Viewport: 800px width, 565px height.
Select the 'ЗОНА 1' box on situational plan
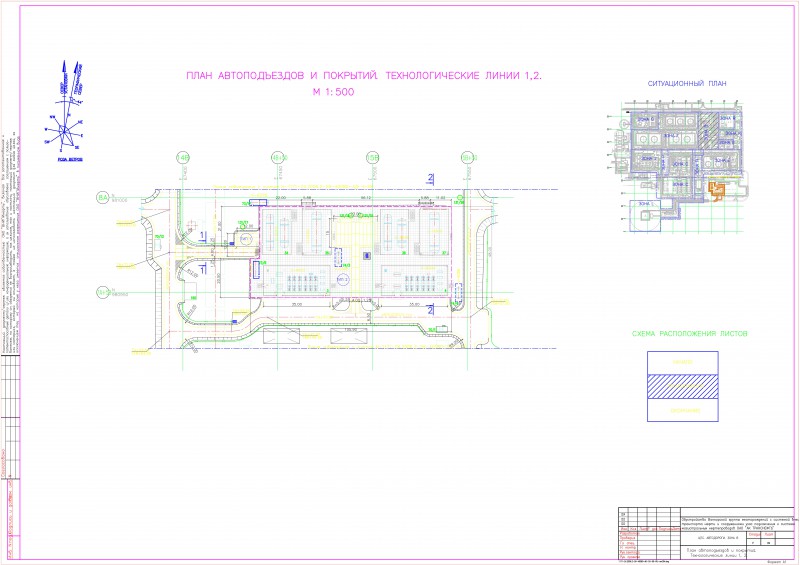tap(646, 216)
